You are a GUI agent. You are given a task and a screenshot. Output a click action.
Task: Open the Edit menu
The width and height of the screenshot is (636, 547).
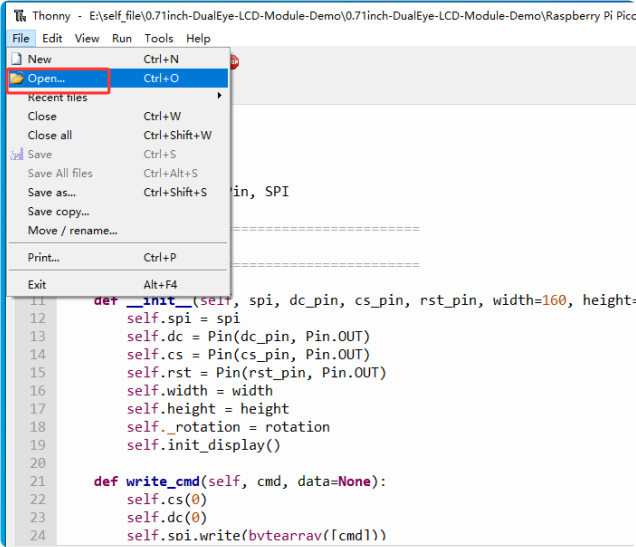click(x=52, y=38)
